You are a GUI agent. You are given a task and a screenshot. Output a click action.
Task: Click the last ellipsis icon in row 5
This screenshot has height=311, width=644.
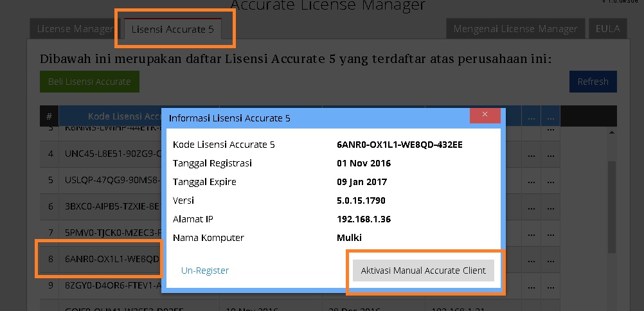click(x=550, y=181)
